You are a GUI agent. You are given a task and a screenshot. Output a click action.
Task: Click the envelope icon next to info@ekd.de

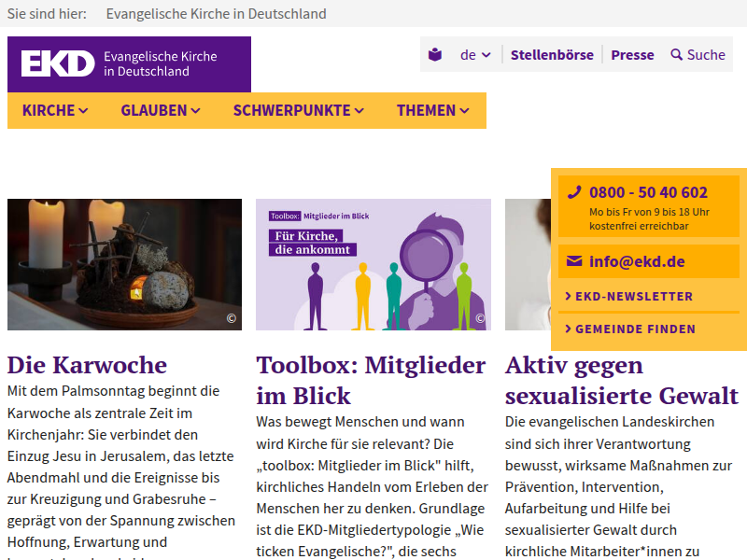point(574,261)
